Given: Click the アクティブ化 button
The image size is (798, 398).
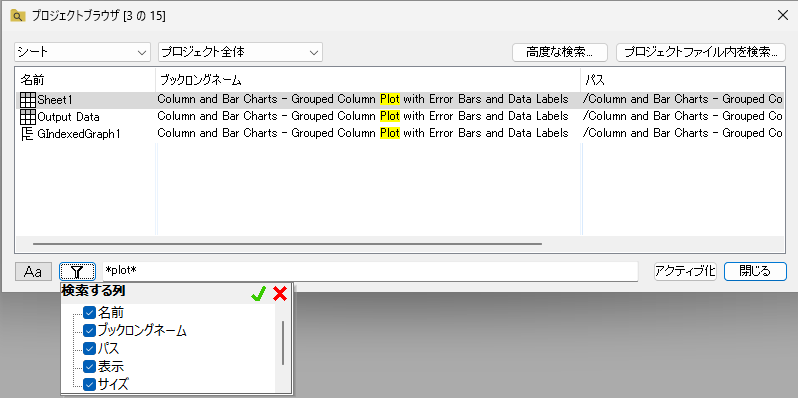Looking at the screenshot, I should pos(685,271).
